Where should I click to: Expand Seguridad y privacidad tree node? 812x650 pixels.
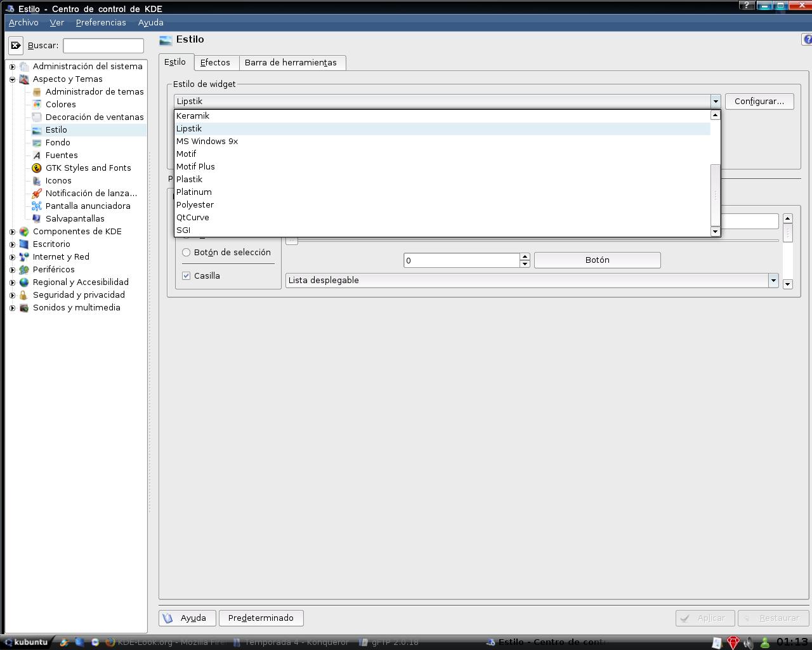tap(12, 295)
